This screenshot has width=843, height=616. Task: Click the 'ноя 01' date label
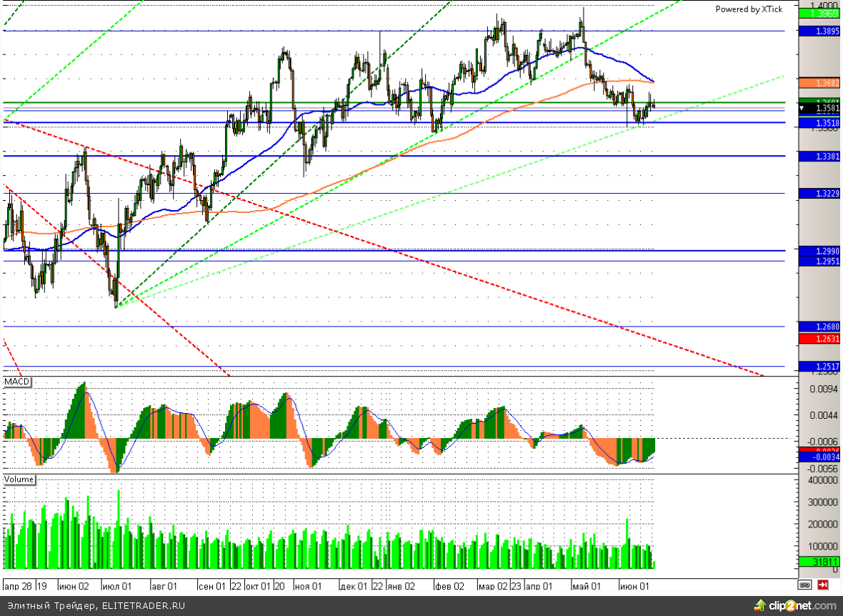tap(308, 586)
